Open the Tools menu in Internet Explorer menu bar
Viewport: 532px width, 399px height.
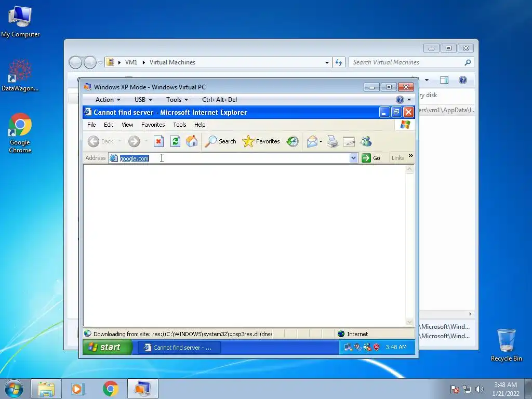[179, 125]
